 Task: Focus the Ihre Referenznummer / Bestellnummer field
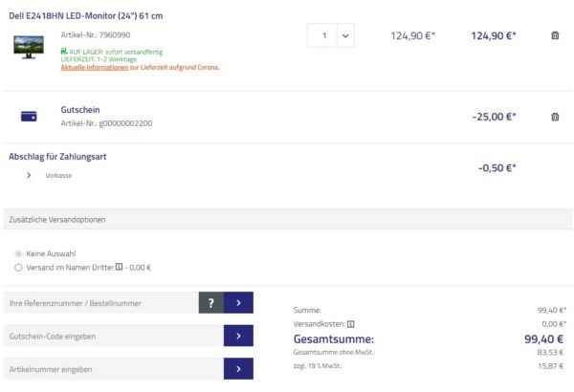100,303
